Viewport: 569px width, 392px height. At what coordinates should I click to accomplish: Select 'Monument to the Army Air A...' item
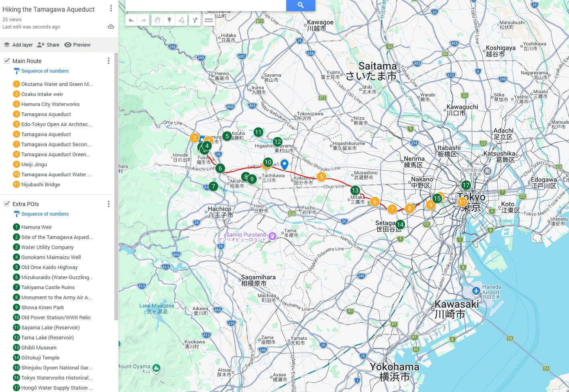point(56,298)
